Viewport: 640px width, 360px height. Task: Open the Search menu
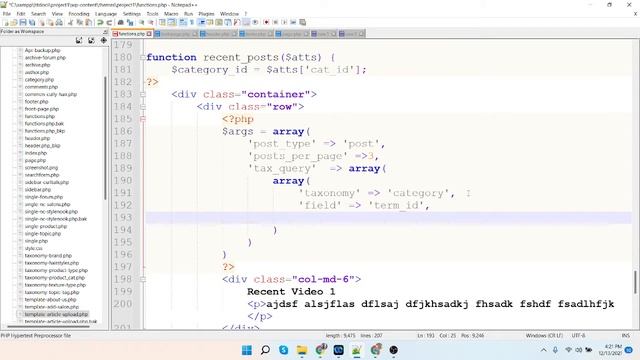(38, 14)
